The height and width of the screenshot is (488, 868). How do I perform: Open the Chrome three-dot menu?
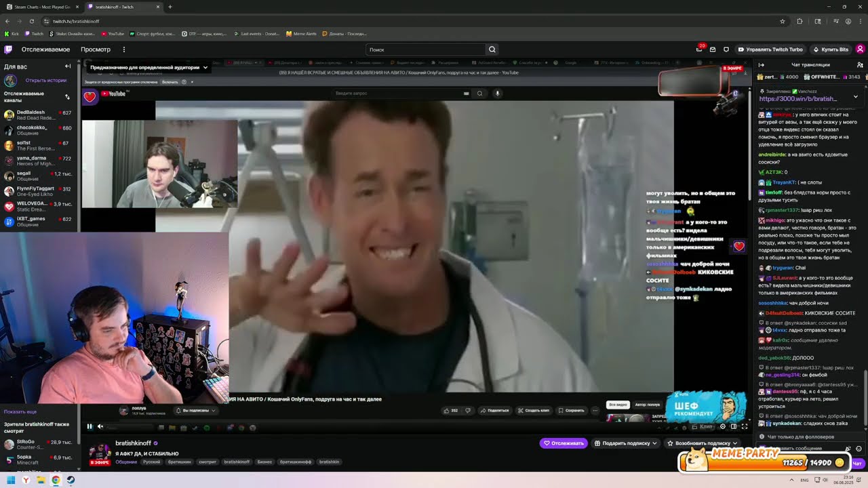click(861, 21)
